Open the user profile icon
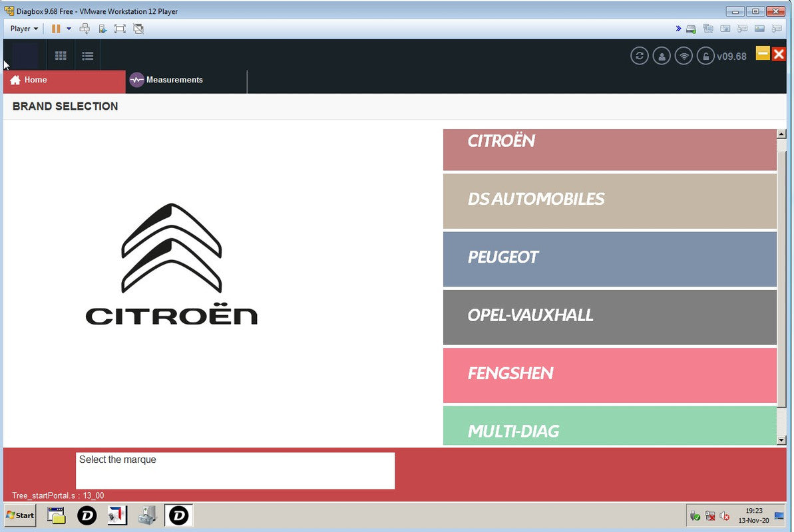This screenshot has width=794, height=532. point(662,56)
